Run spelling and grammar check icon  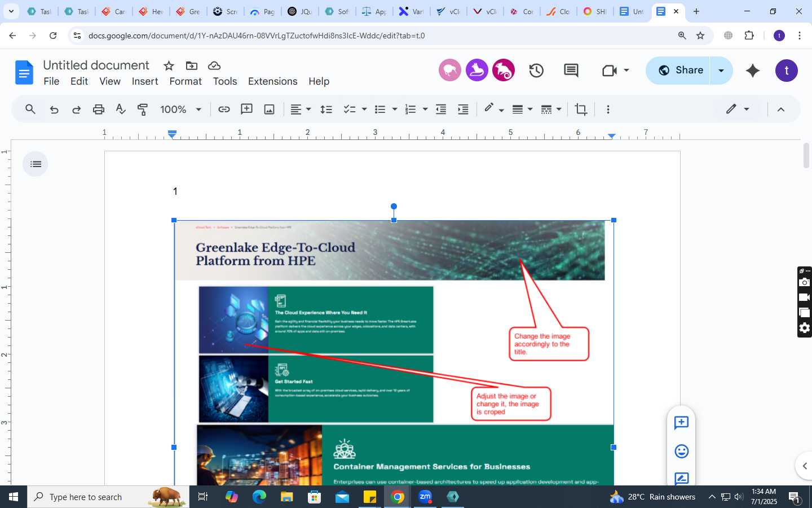[x=121, y=110]
